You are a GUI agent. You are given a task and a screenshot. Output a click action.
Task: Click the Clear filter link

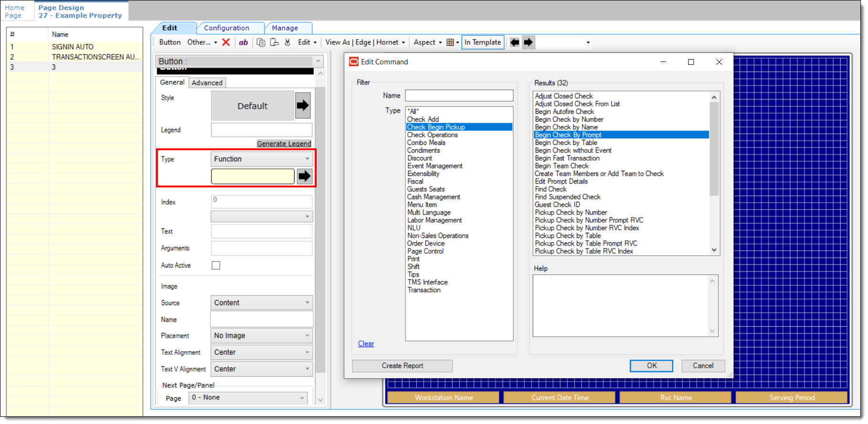point(366,344)
